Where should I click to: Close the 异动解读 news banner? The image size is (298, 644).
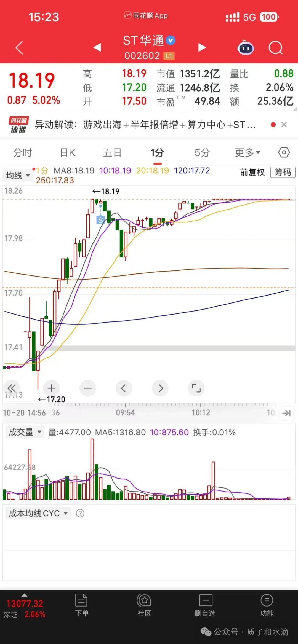(284, 125)
